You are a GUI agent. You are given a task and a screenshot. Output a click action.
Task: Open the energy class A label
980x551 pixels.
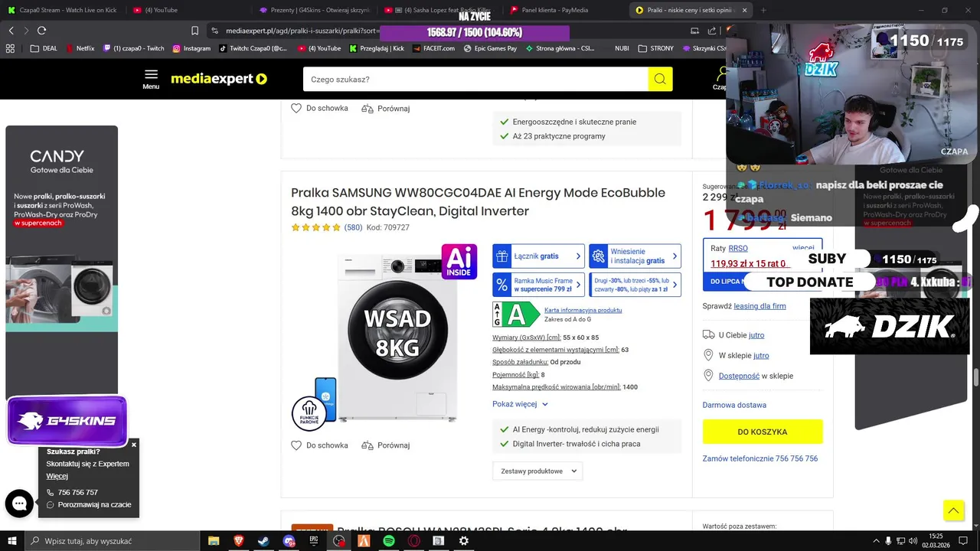coord(516,315)
